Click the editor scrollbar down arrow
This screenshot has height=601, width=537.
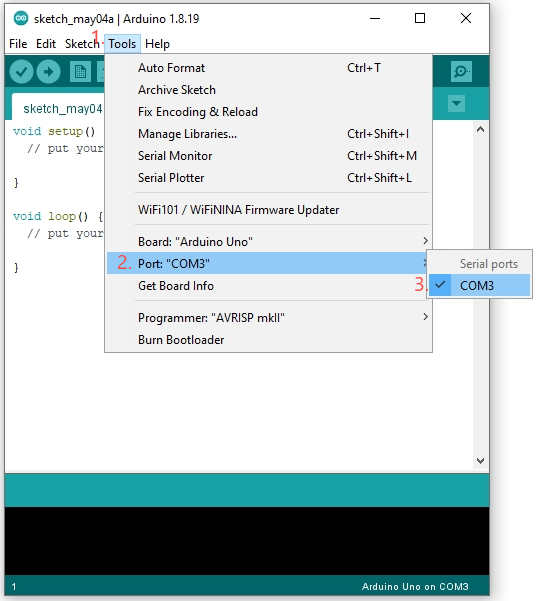pos(480,461)
